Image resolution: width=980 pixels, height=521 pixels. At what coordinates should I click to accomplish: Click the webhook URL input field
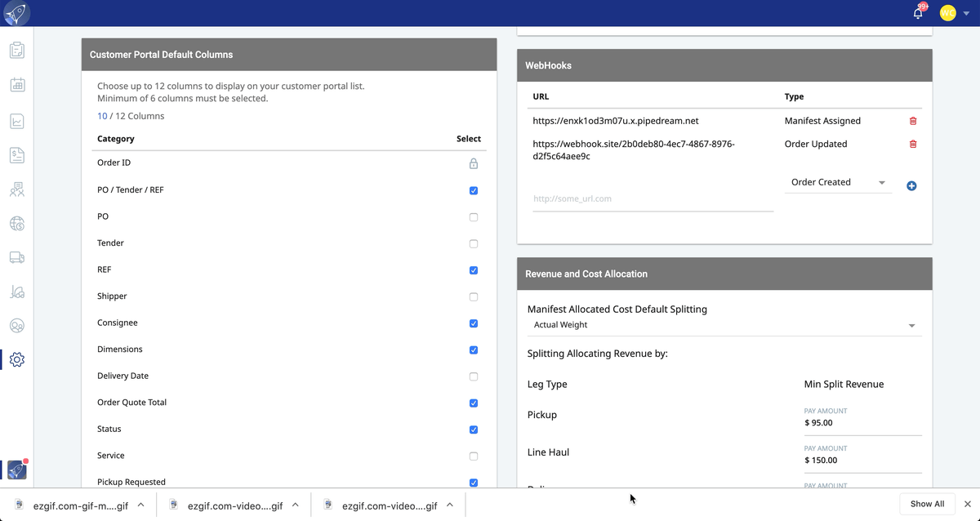[x=653, y=198]
